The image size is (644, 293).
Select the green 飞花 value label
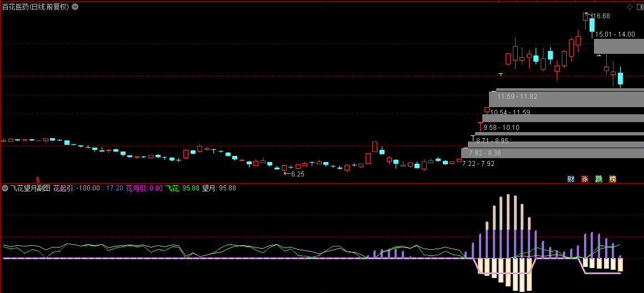click(x=183, y=188)
